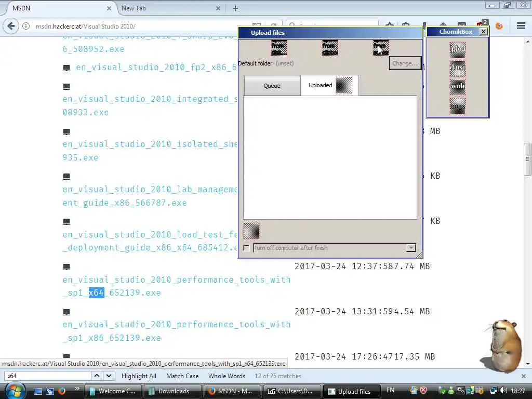The height and width of the screenshot is (399, 532).
Task: Open en_visual_studio_2010_integrated_s link
Action: (150, 105)
